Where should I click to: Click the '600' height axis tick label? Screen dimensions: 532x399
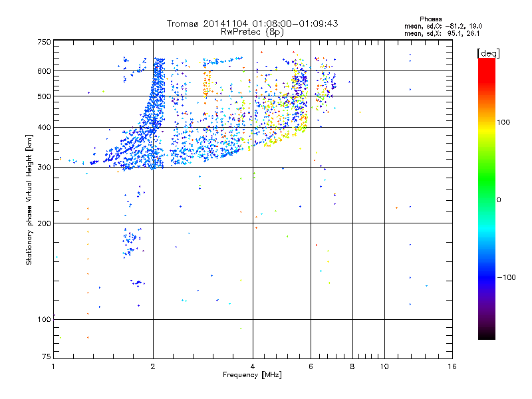44,71
